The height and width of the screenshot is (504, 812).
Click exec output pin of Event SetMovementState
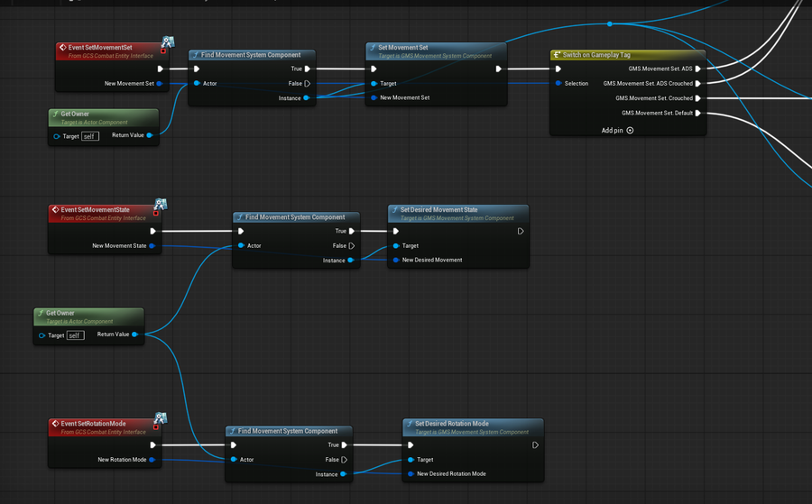pos(152,232)
